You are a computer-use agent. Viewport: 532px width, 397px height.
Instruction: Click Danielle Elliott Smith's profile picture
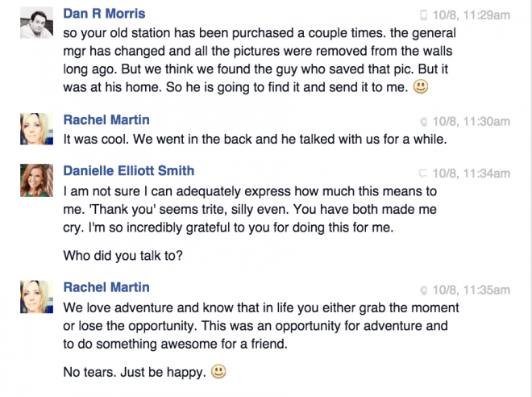(36, 180)
